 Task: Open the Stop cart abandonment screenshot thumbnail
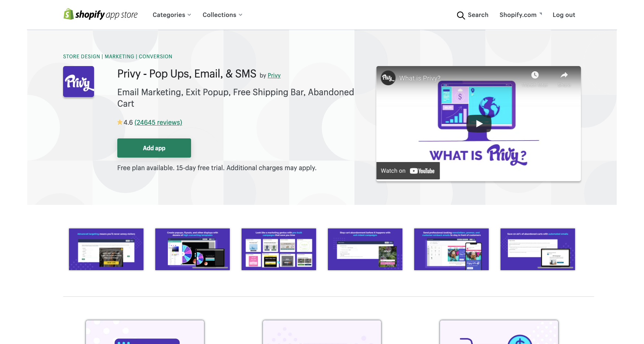[365, 249]
